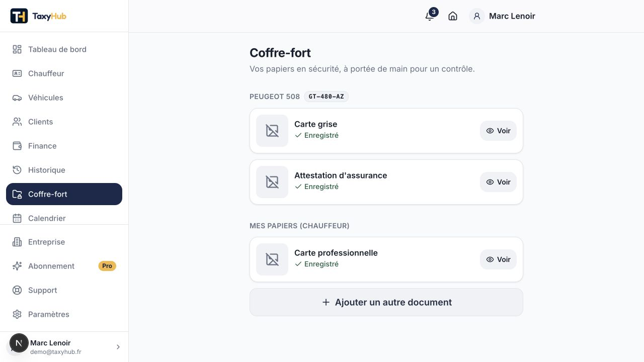Click the N avatar at bottom left
This screenshot has width=644, height=362.
point(19,343)
